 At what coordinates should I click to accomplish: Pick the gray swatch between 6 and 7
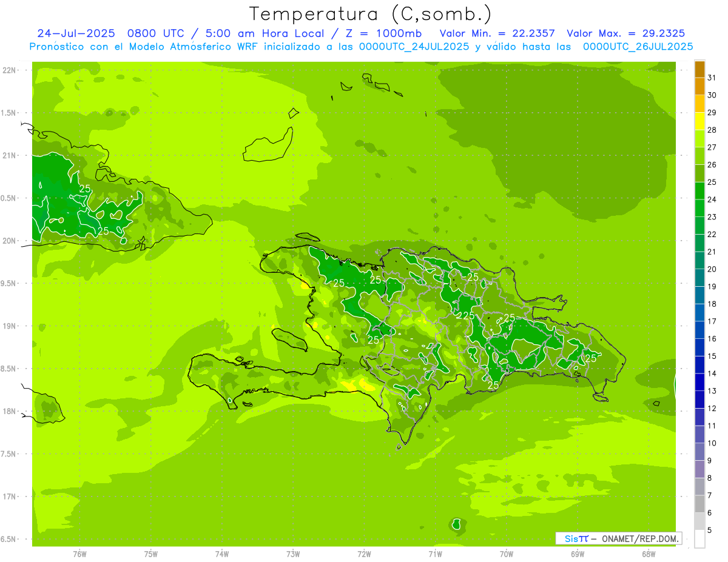coord(699,504)
